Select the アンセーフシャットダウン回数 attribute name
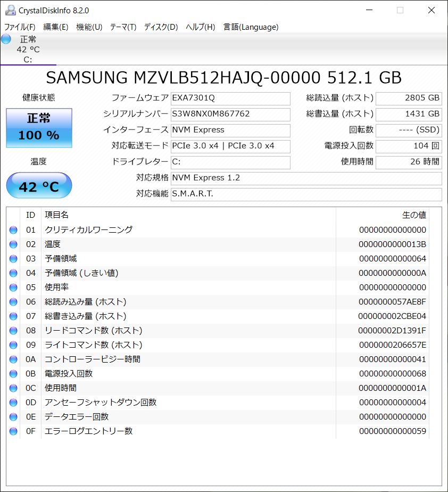The width and height of the screenshot is (448, 492). (101, 402)
